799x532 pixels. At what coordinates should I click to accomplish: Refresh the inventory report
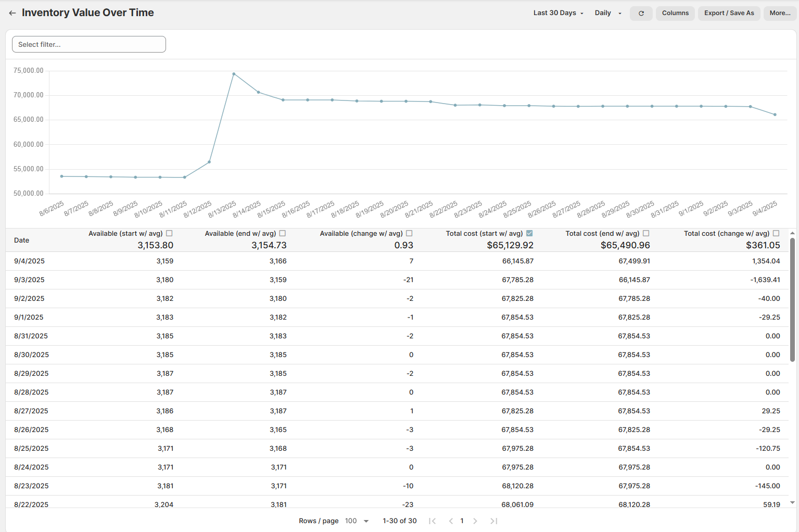pos(641,13)
